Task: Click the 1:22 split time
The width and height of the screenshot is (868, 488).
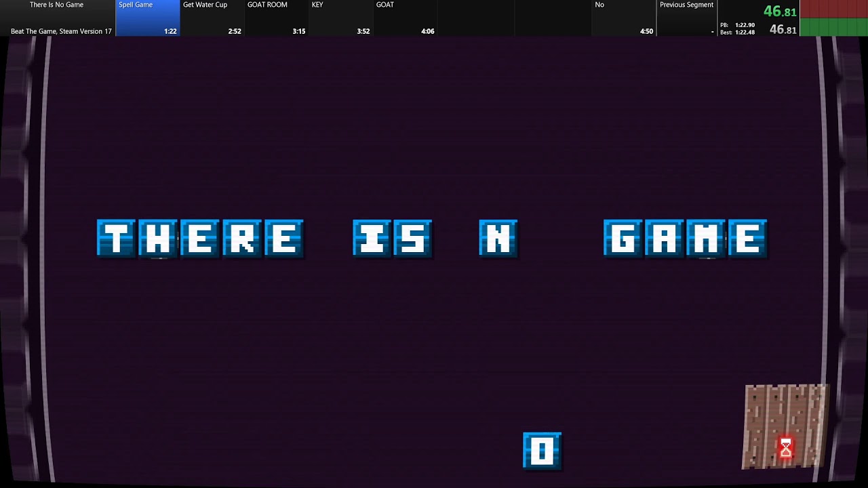Action: (170, 31)
